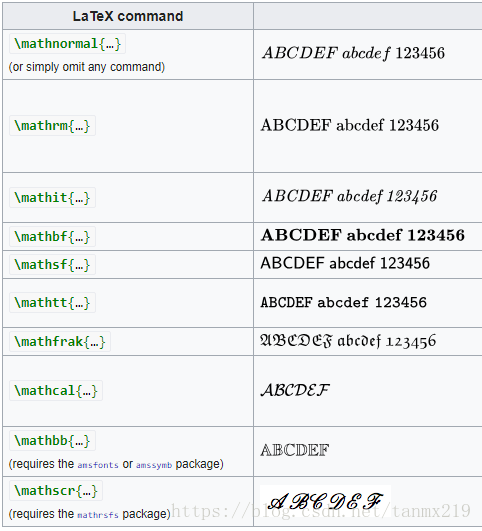The height and width of the screenshot is (531, 482).
Task: Click the upright roman mathrm sample text
Action: tap(350, 125)
